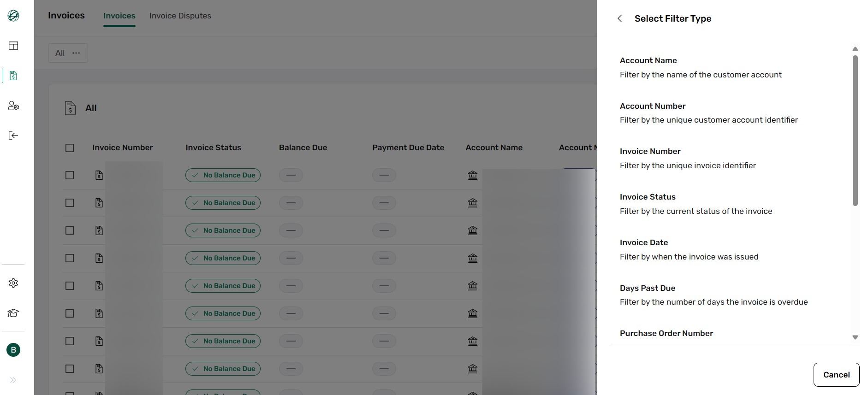
Task: Click the invoice document icon beside the All heading
Action: (x=70, y=108)
